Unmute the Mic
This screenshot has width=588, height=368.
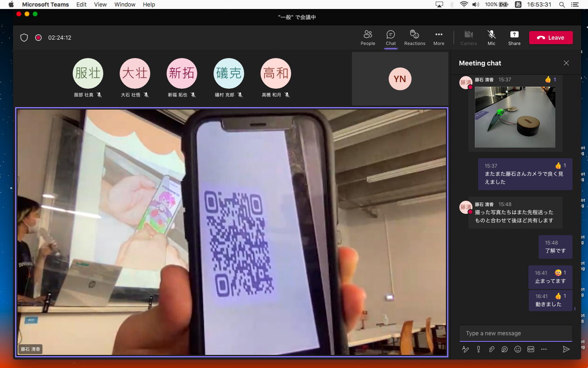coord(491,38)
